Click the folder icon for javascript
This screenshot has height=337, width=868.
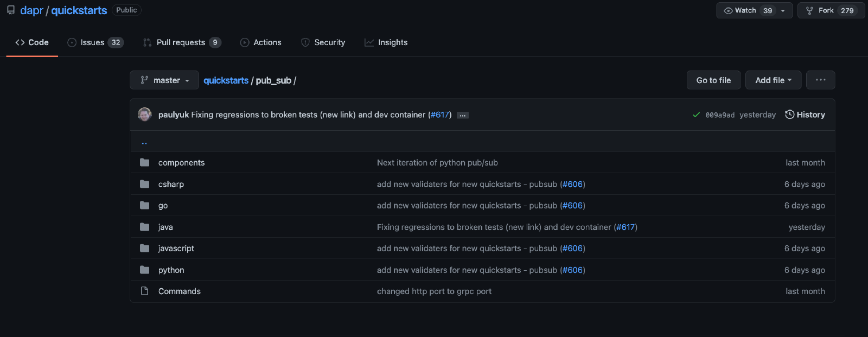[x=144, y=248]
